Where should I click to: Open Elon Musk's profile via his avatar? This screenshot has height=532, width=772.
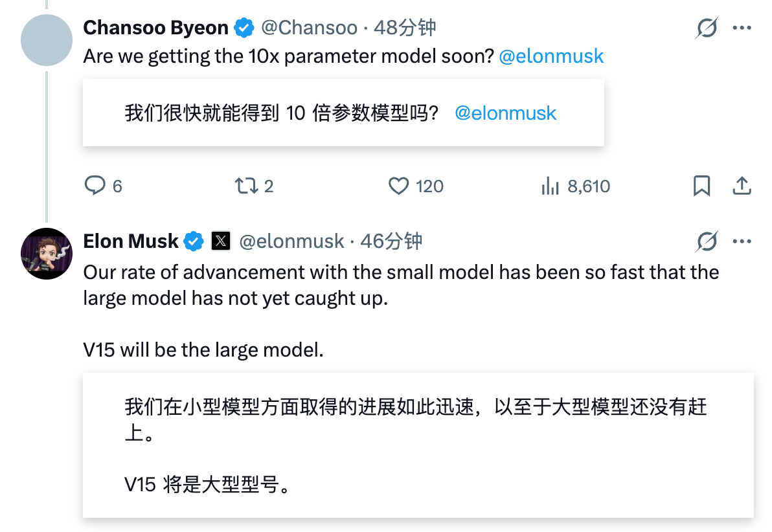pos(46,254)
